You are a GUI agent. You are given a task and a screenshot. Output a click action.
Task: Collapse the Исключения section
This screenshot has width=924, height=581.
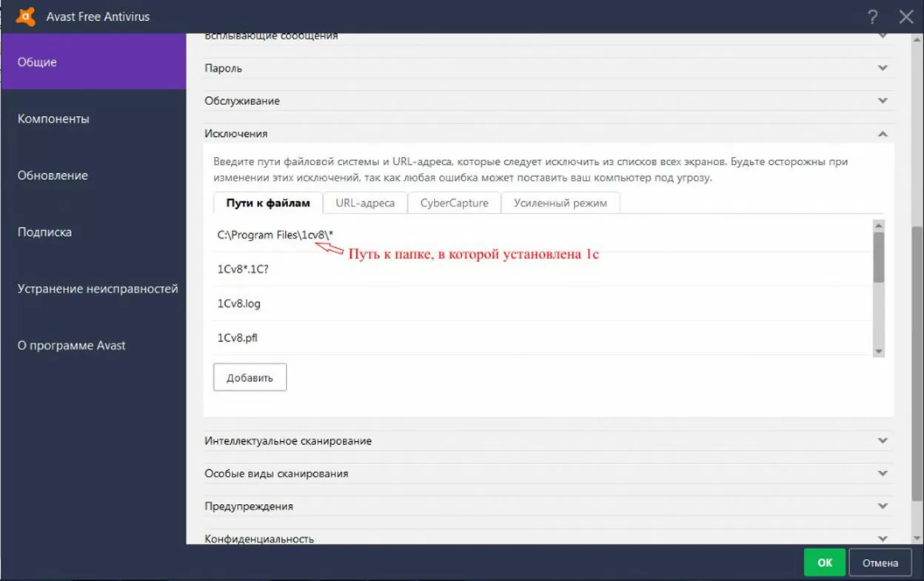549,133
